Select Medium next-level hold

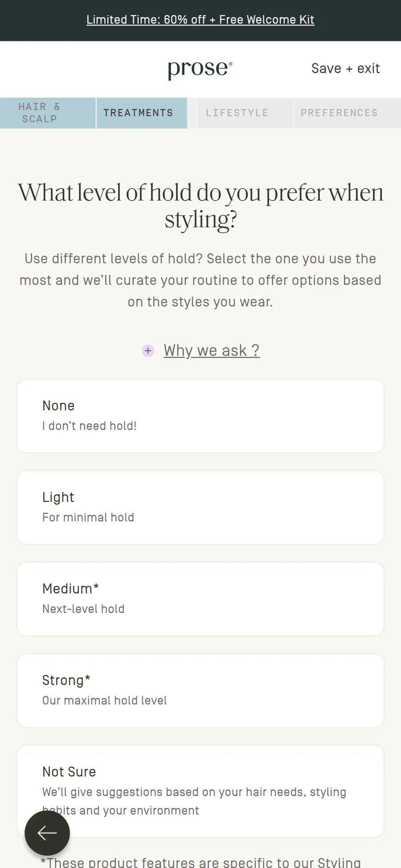200,599
